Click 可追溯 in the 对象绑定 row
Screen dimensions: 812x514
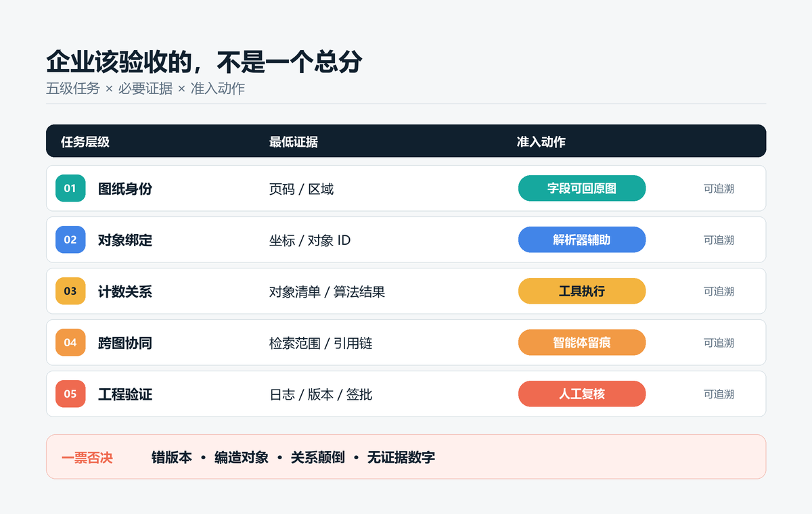719,240
